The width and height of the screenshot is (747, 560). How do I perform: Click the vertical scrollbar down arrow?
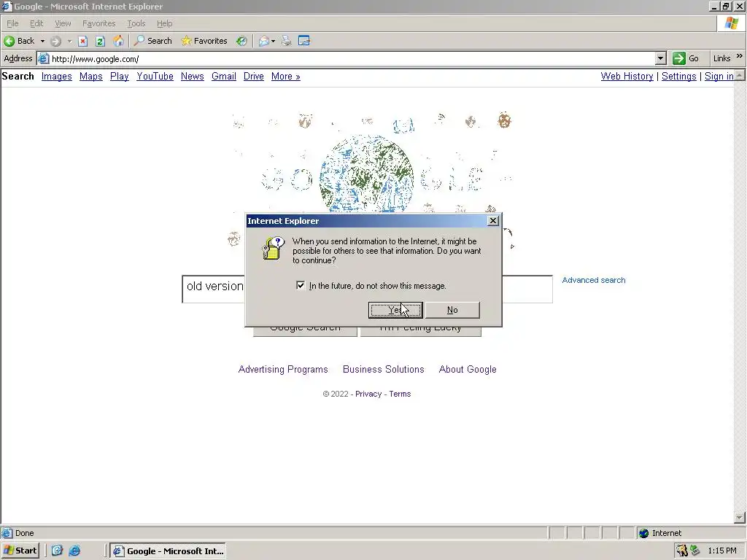tap(740, 518)
